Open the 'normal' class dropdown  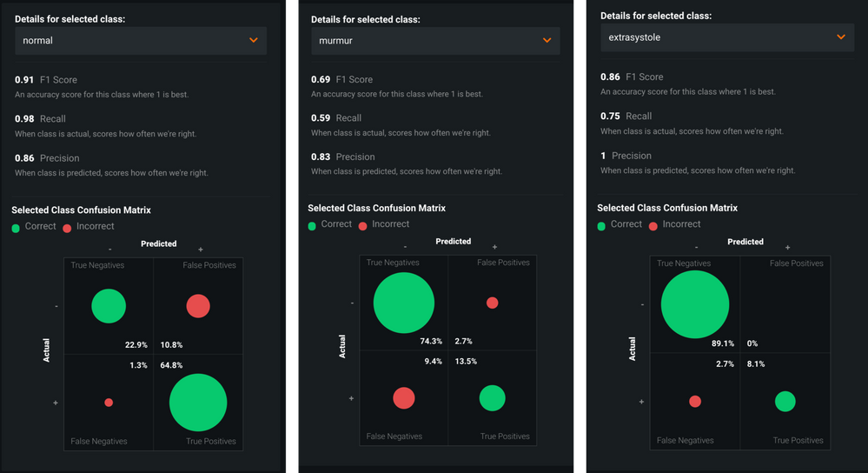pyautogui.click(x=141, y=41)
